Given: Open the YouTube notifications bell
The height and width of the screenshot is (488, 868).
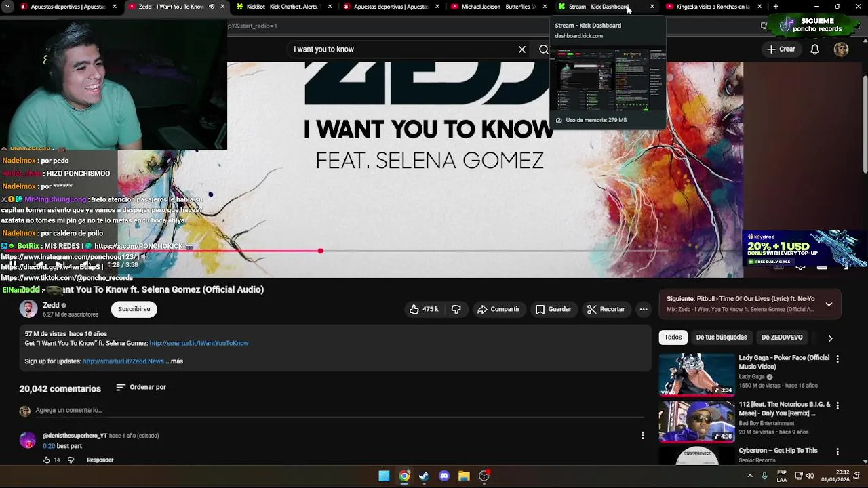Looking at the screenshot, I should (x=815, y=49).
